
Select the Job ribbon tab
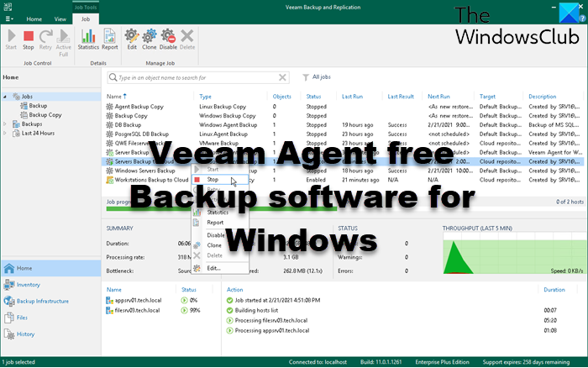pos(86,18)
